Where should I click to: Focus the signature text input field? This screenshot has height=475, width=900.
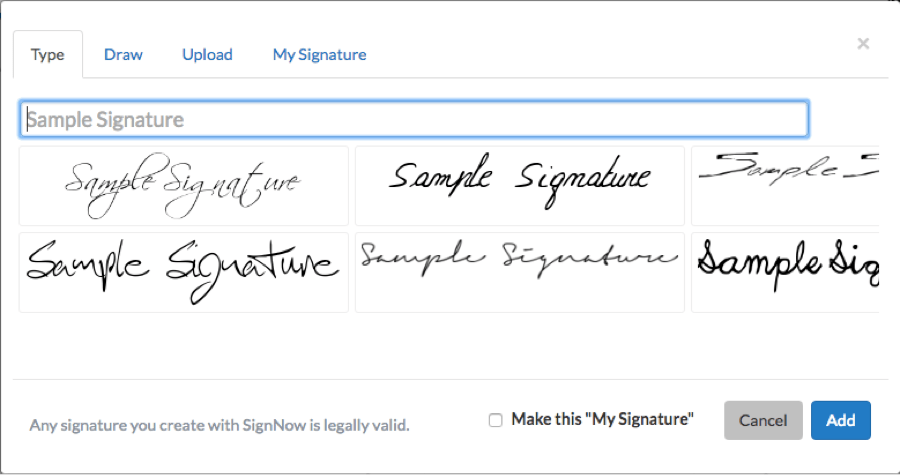413,120
